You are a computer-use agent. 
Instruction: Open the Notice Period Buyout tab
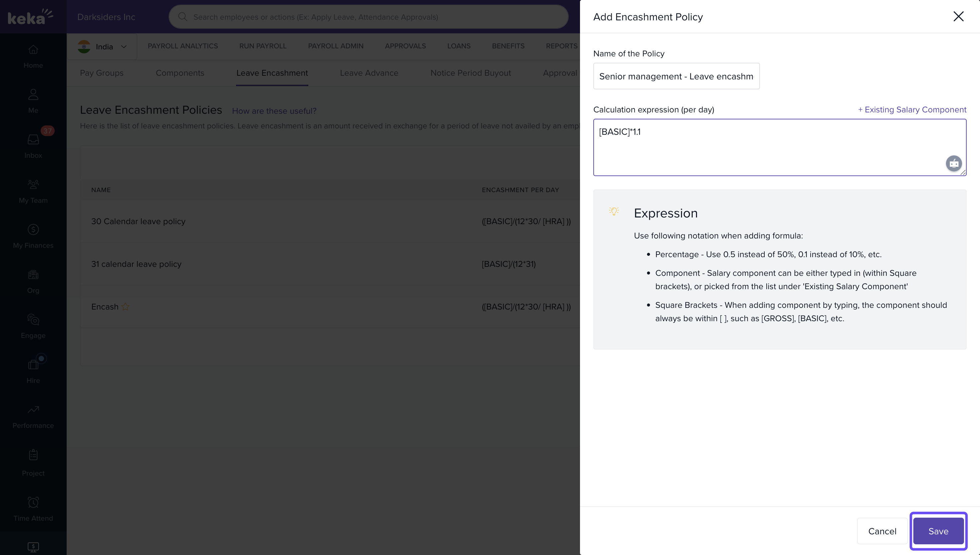[x=470, y=73]
